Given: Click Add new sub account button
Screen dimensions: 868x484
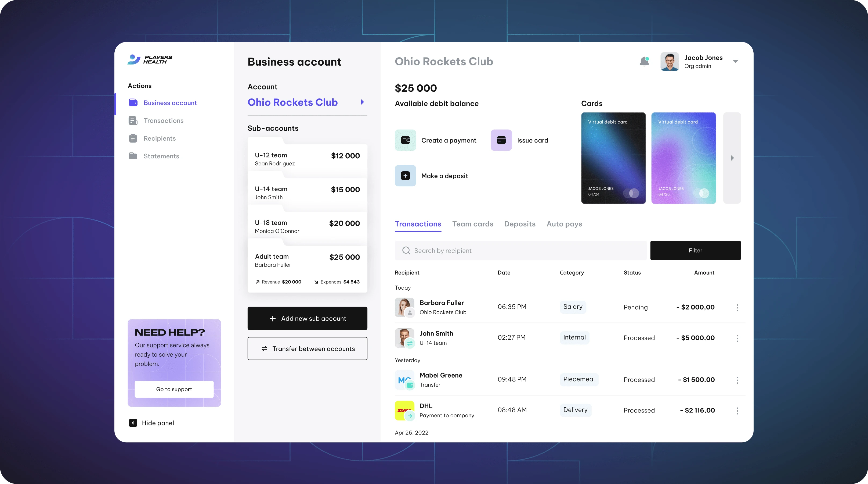Looking at the screenshot, I should tap(307, 318).
